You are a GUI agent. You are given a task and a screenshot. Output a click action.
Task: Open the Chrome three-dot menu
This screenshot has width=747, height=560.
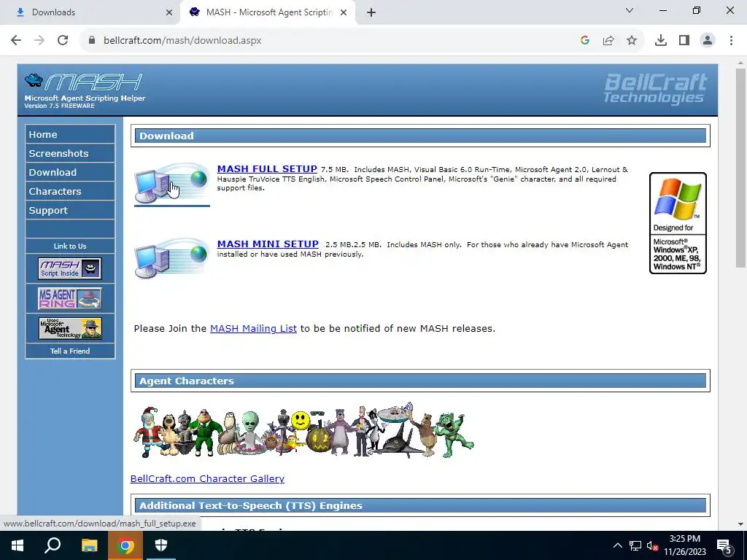(x=731, y=41)
